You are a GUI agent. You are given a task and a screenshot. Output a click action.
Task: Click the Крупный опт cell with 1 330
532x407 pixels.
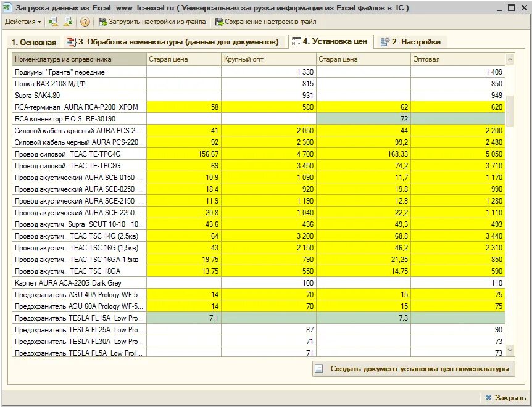coord(268,72)
